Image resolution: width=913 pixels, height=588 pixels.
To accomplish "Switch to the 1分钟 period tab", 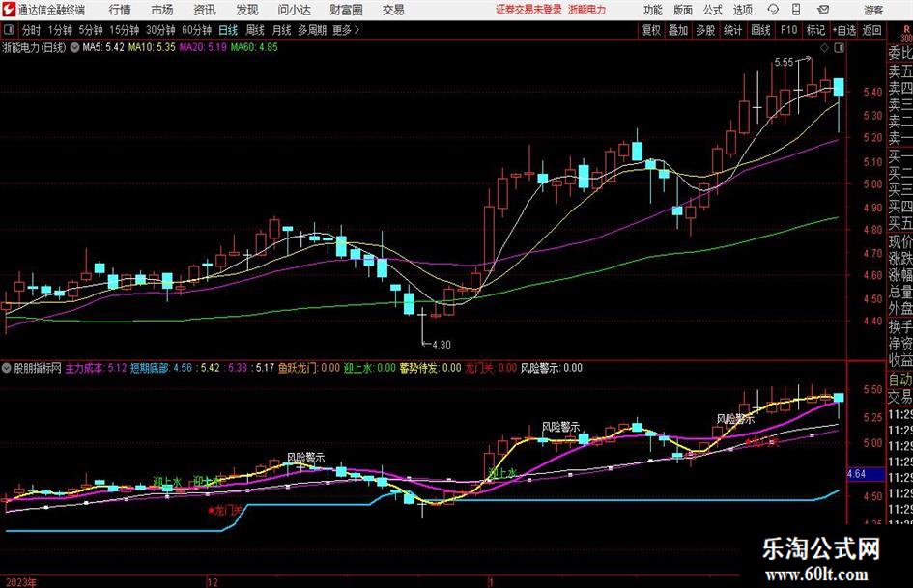I will 60,30.
